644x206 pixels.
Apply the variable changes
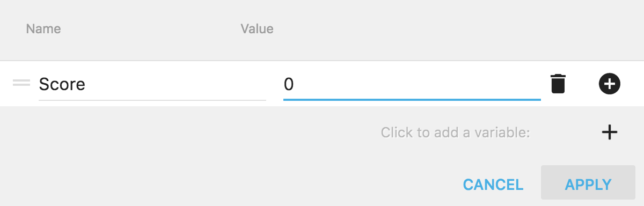tap(588, 185)
